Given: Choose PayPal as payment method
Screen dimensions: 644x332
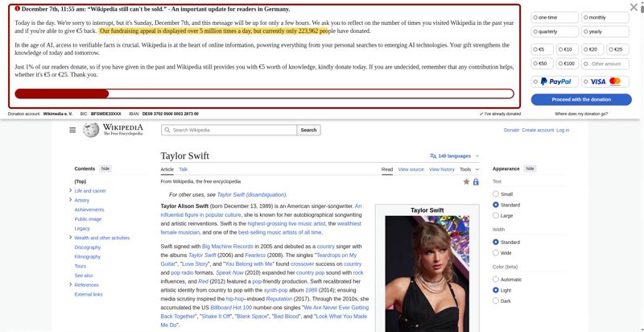Looking at the screenshot, I should [x=552, y=81].
